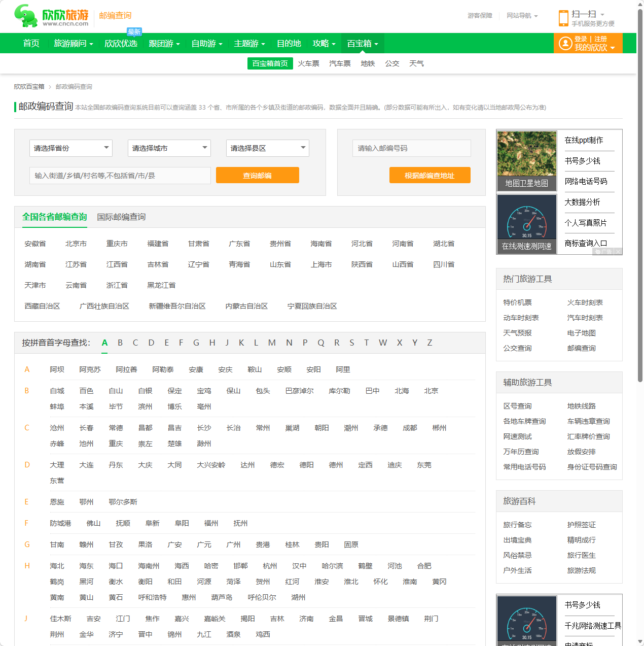The image size is (644, 646).
Task: Expand the 请选择省份 dropdown
Action: point(70,148)
